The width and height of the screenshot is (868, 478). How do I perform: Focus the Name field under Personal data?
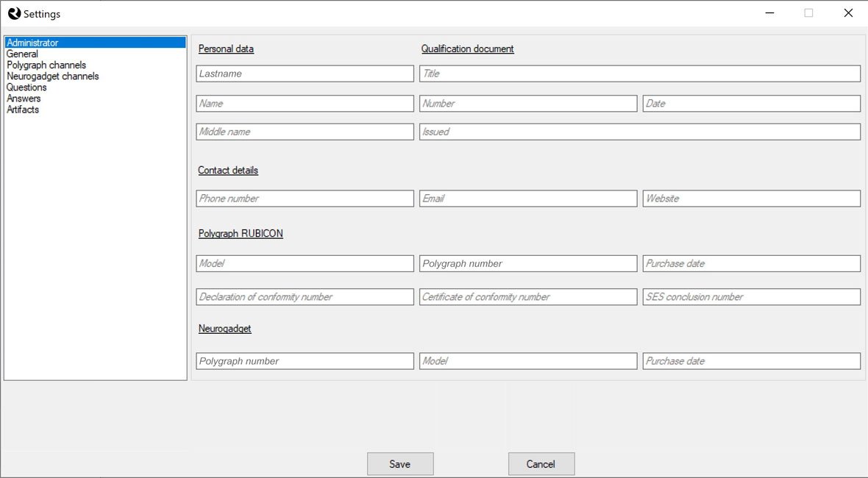pos(304,103)
